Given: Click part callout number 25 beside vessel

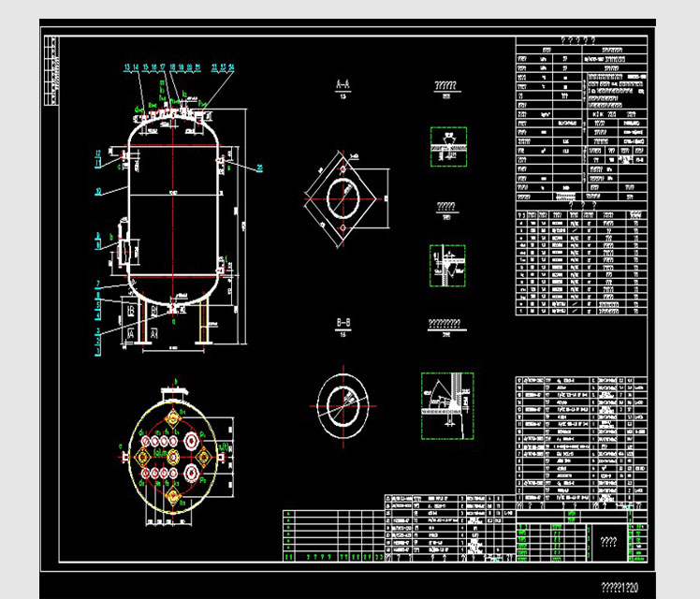Looking at the screenshot, I should coord(259,168).
